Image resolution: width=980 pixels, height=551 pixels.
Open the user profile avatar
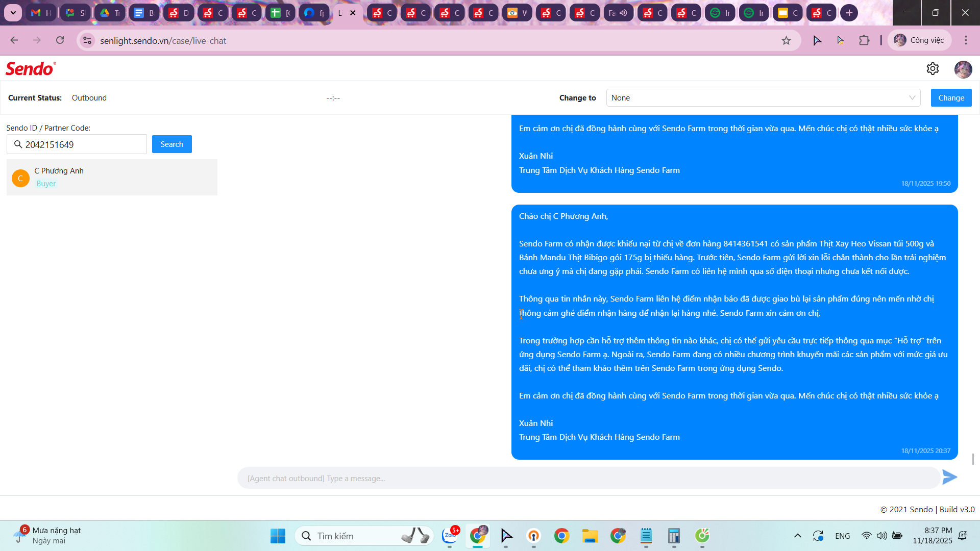tap(963, 69)
